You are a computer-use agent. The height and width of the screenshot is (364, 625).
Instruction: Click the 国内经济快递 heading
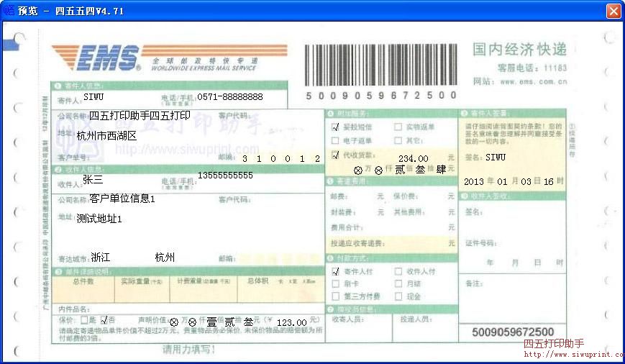tap(519, 50)
